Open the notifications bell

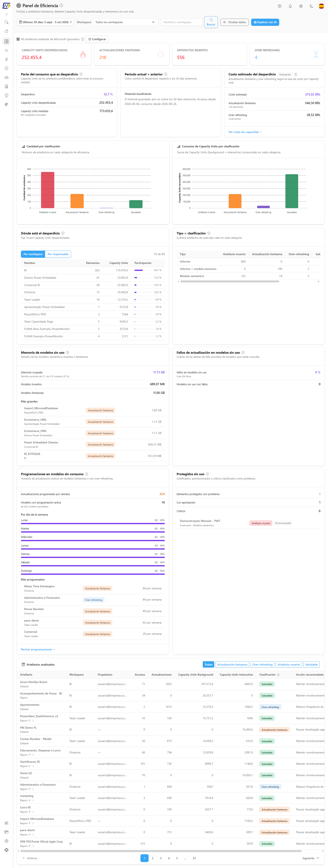pyautogui.click(x=290, y=6)
